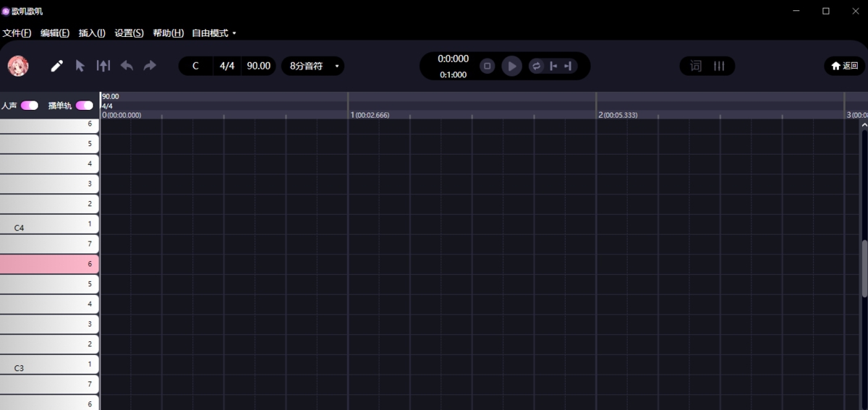Select the arrow pointer tool
Image resolution: width=868 pixels, height=410 pixels.
[80, 66]
